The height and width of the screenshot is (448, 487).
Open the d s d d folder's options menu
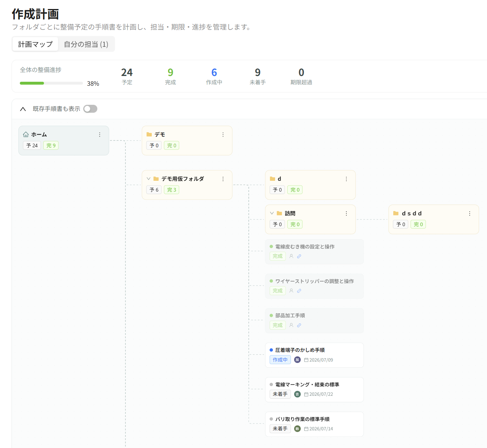(470, 214)
